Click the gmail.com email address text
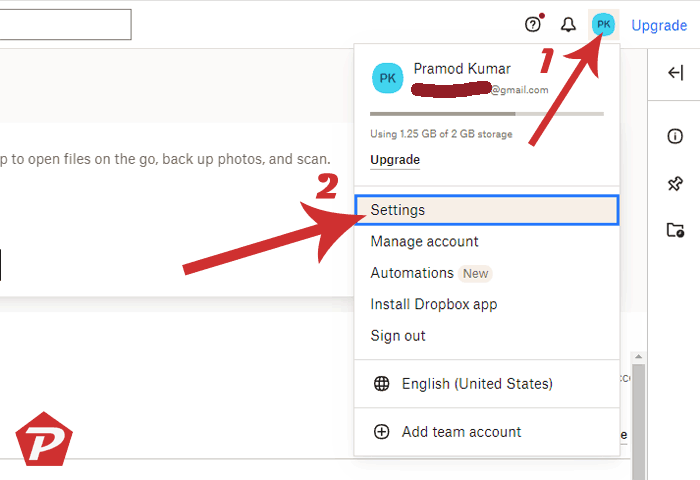The width and height of the screenshot is (700, 480). coord(520,90)
